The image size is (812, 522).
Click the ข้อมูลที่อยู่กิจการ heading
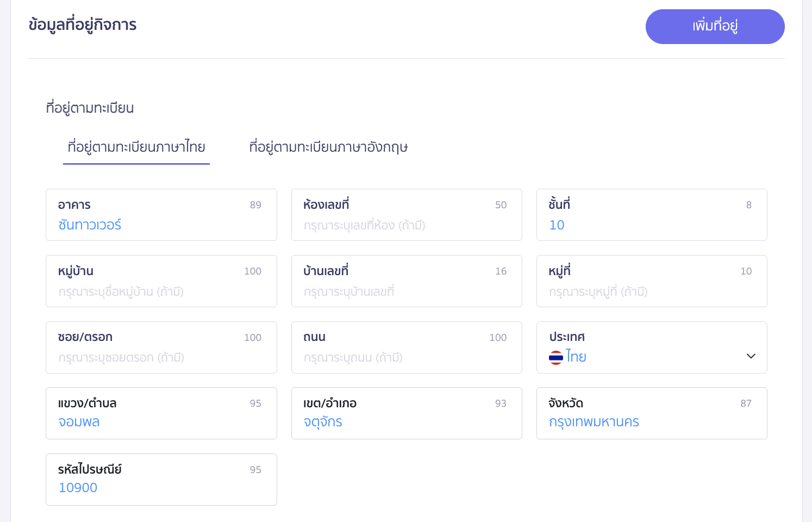tap(83, 24)
